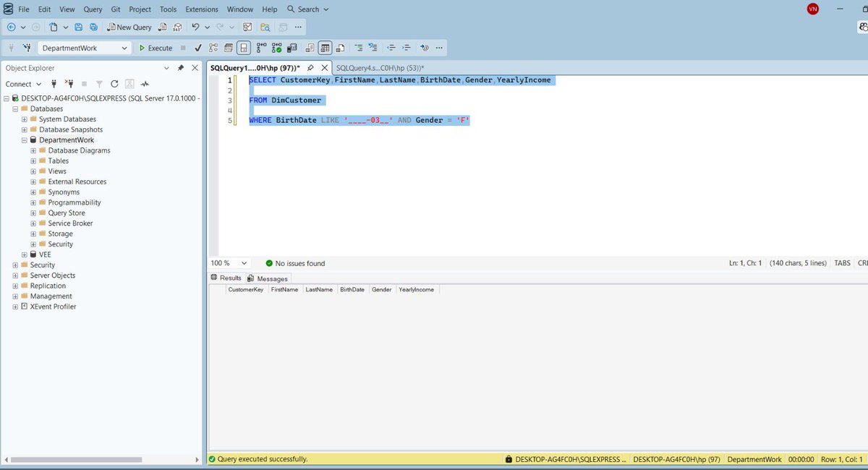
Task: Select the Query Store tree item
Action: [67, 213]
